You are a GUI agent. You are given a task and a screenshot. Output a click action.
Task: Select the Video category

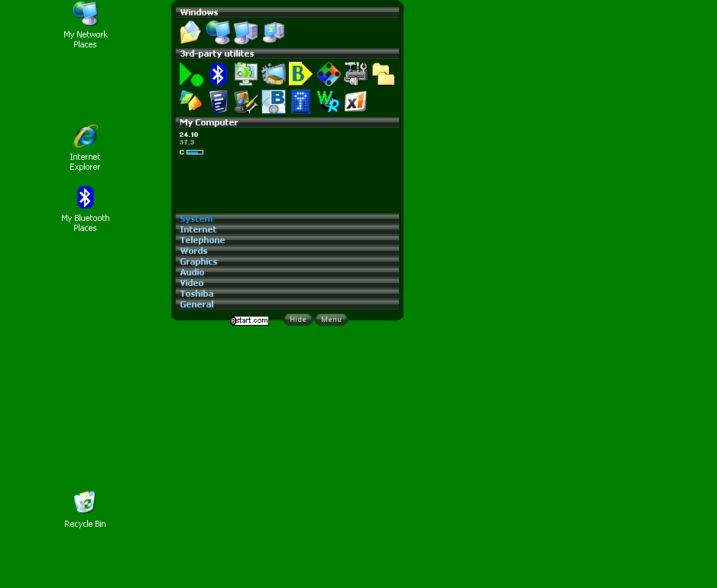point(287,283)
